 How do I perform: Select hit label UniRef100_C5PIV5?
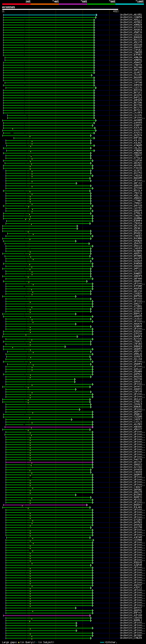click(x=131, y=392)
